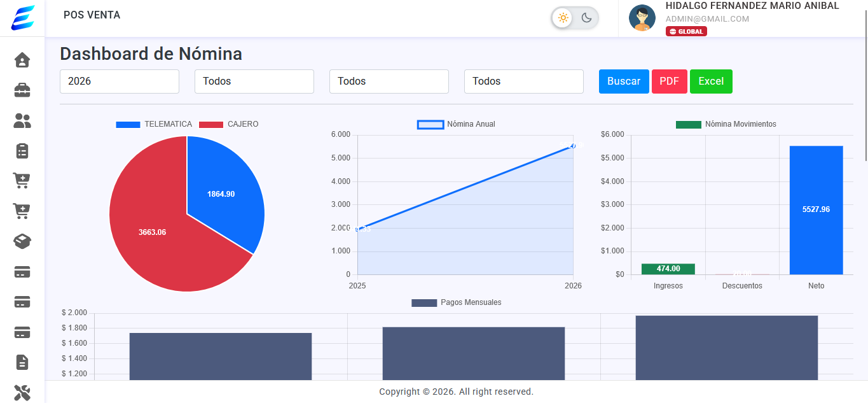This screenshot has width=868, height=403.
Task: Open the middle credit card sidebar icon
Action: [22, 302]
